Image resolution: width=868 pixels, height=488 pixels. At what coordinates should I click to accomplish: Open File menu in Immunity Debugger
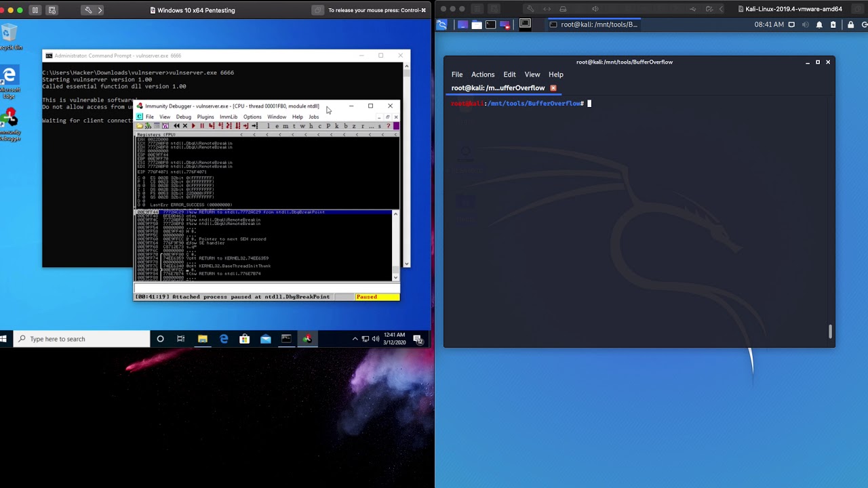point(150,117)
